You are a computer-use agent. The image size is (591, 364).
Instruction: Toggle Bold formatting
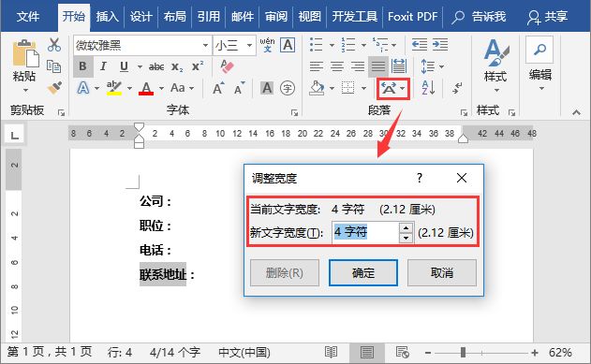pyautogui.click(x=82, y=66)
